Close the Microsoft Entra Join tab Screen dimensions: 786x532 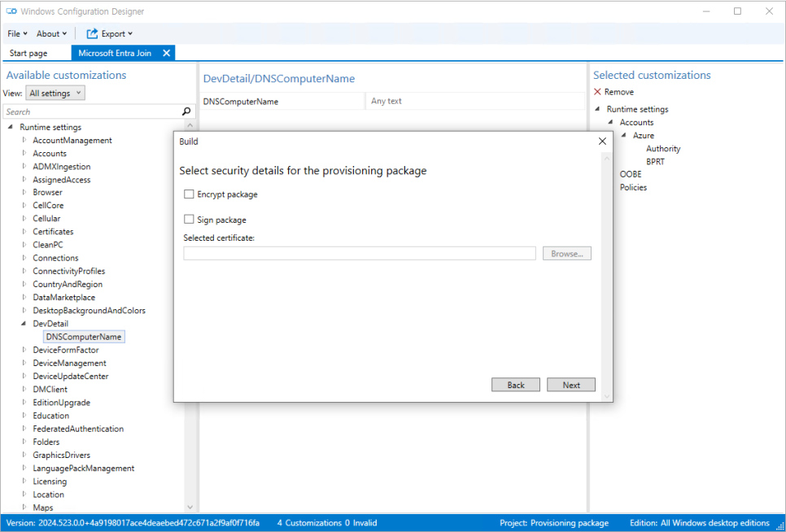167,53
